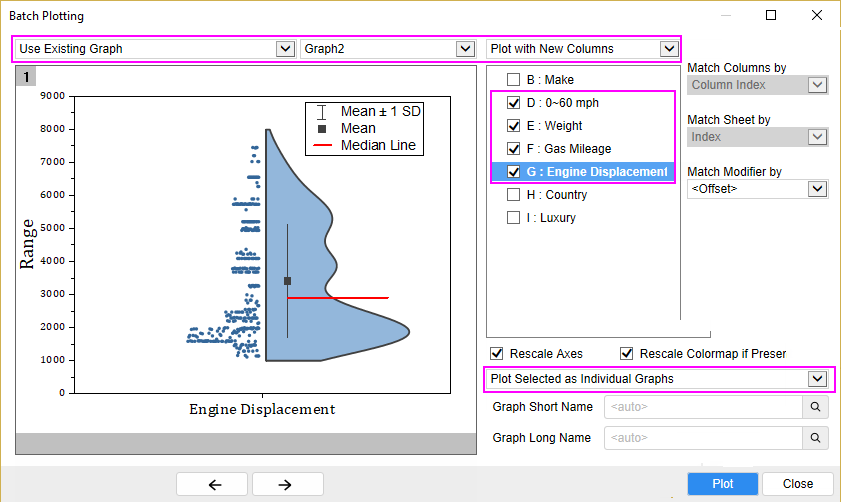Click the Graph Long Name input field
Viewport: 841px width, 502px height.
703,438
